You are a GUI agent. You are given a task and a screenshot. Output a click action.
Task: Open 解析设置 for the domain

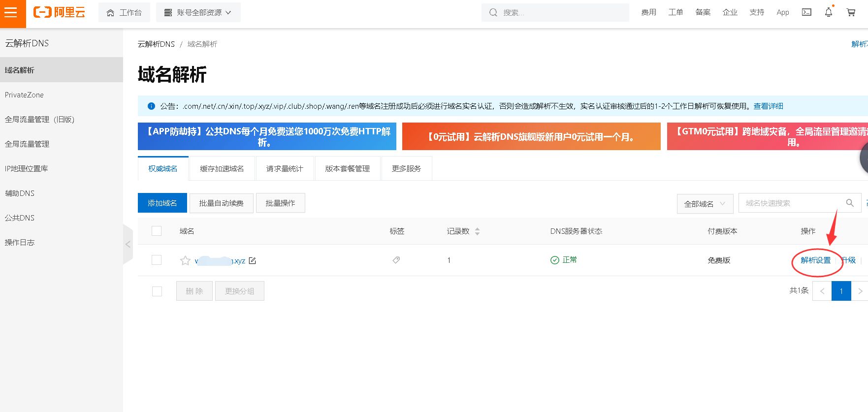click(x=815, y=260)
